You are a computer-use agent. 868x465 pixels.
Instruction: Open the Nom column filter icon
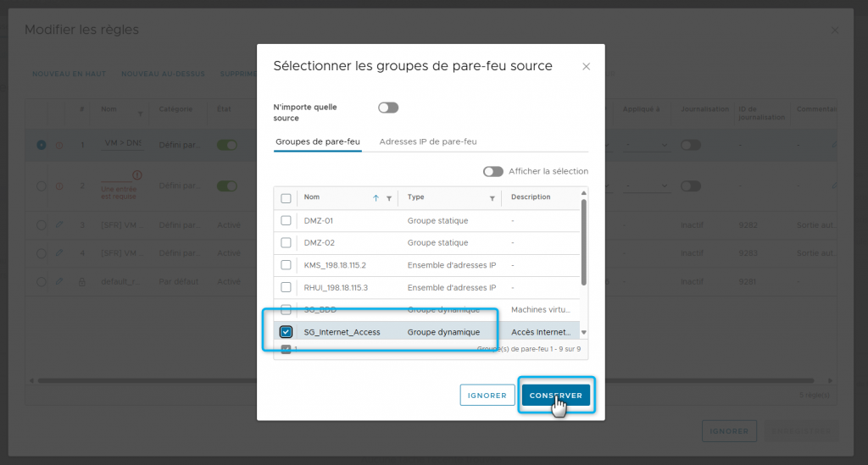click(x=389, y=198)
